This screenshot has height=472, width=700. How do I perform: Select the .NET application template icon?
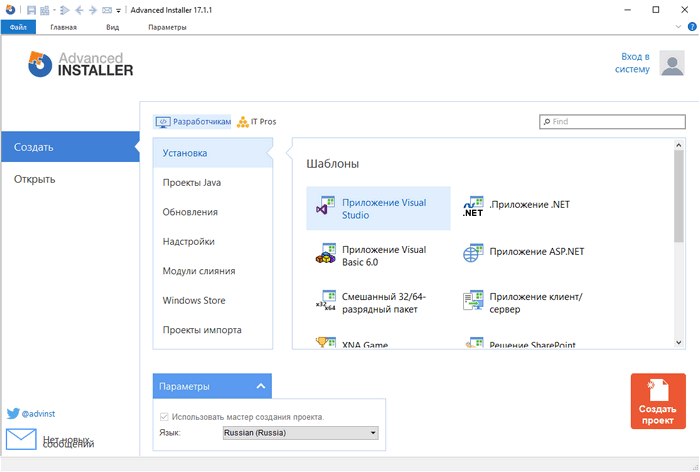473,208
